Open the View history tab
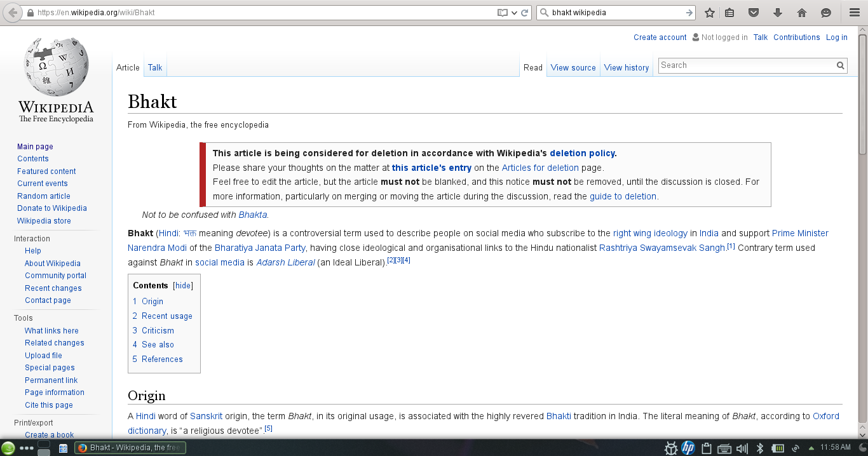868x456 pixels. (627, 68)
